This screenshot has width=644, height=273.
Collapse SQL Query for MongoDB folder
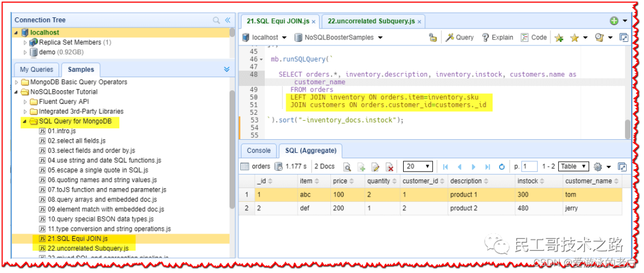pos(25,121)
